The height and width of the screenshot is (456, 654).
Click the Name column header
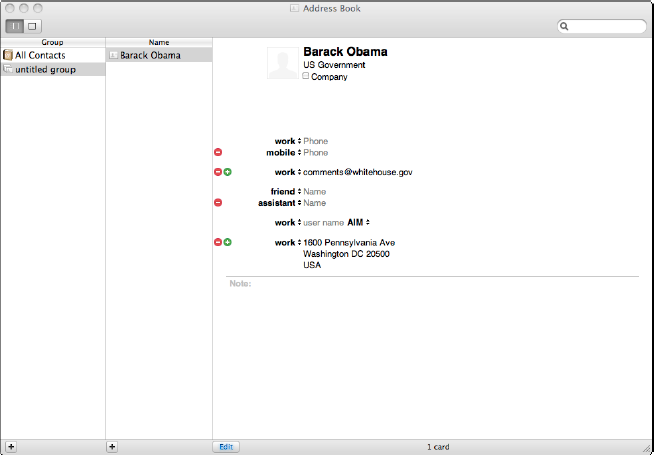159,42
